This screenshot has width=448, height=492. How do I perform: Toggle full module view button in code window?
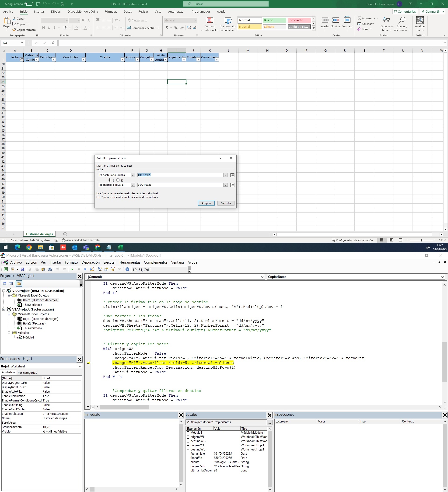pyautogui.click(x=93, y=407)
